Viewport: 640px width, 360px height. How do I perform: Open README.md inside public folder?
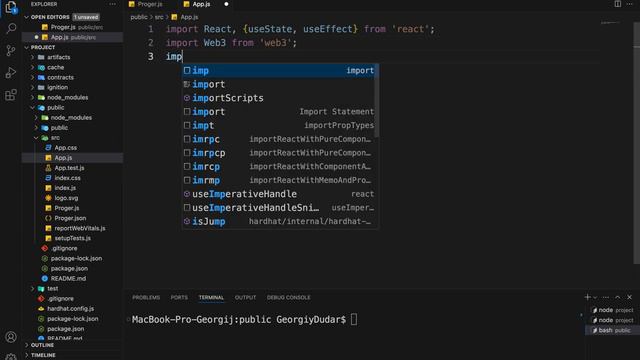[x=68, y=278]
